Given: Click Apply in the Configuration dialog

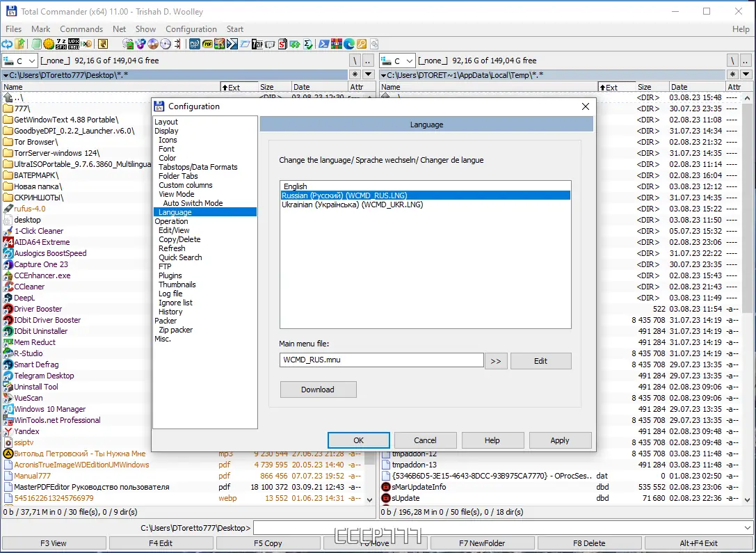Looking at the screenshot, I should [x=560, y=440].
